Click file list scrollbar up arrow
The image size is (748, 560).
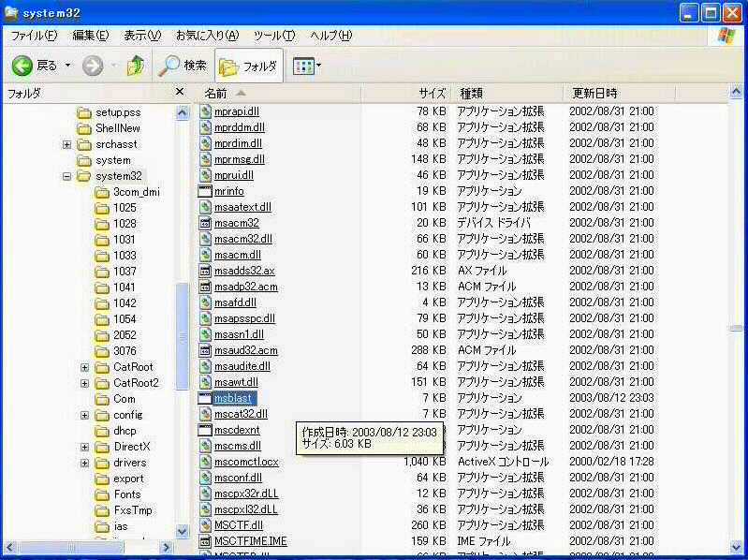pyautogui.click(x=736, y=92)
